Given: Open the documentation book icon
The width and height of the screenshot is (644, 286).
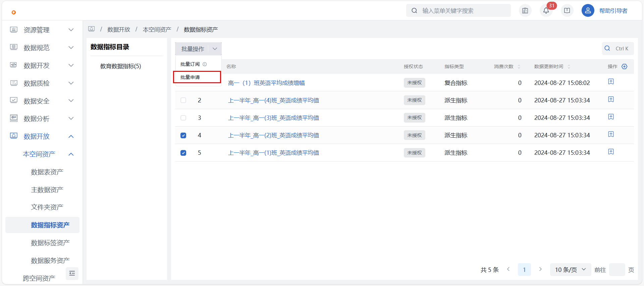Looking at the screenshot, I should pyautogui.click(x=567, y=11).
